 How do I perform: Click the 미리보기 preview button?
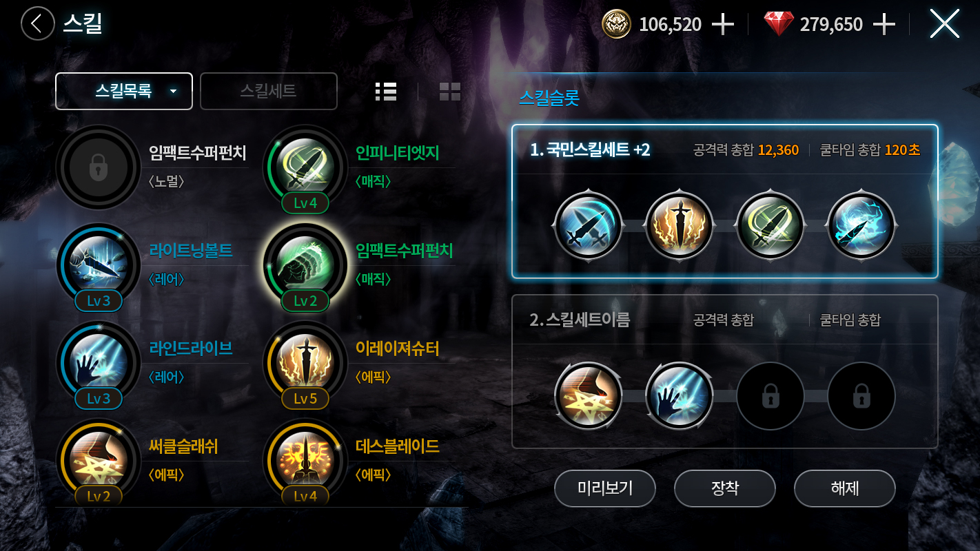point(605,488)
